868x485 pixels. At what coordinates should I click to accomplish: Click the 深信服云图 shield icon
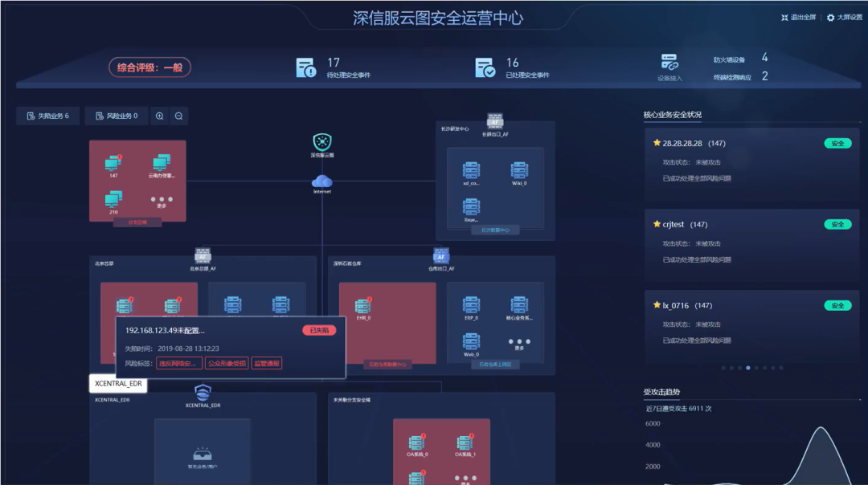tap(322, 142)
